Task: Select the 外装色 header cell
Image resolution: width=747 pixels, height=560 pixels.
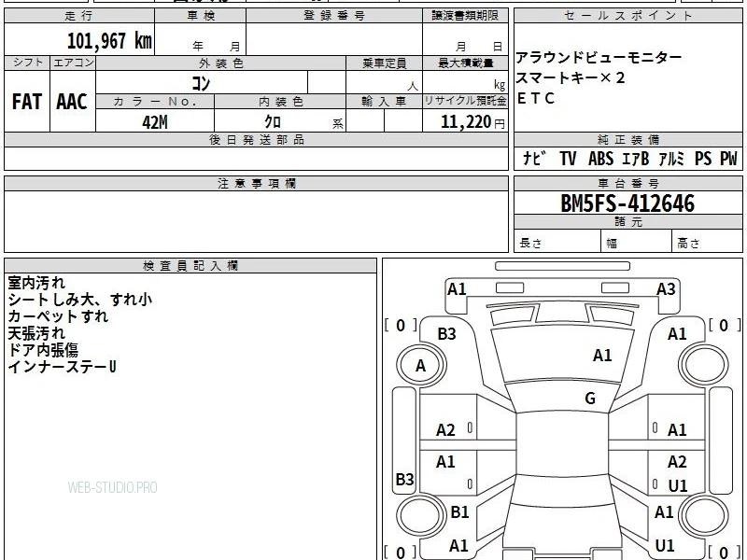Action: (220, 63)
